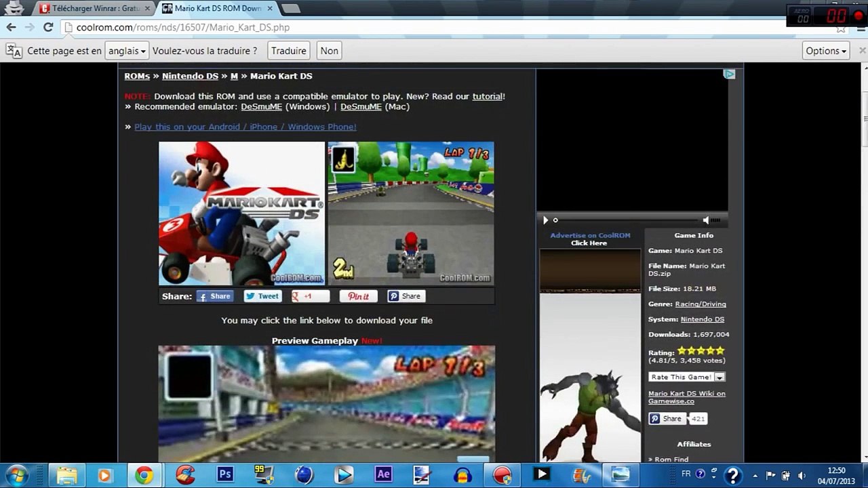Launch After Effects from the taskbar
The image size is (868, 488).
pos(383,475)
